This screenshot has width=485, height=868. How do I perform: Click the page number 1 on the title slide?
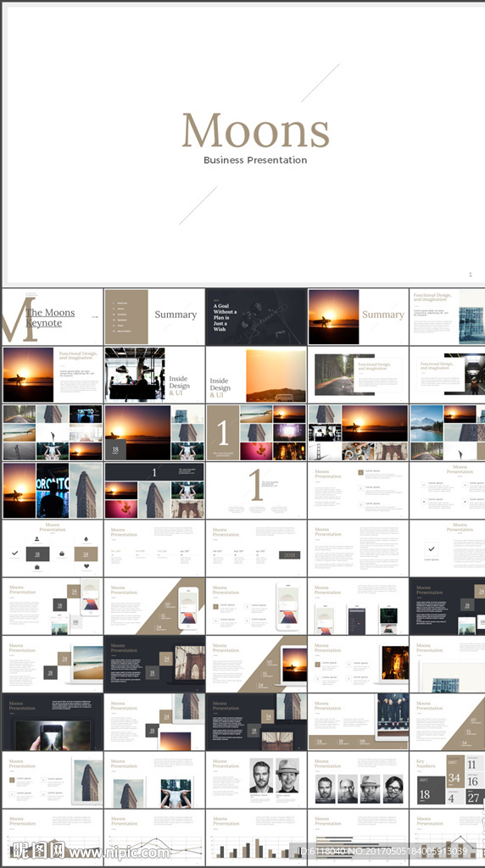[471, 275]
